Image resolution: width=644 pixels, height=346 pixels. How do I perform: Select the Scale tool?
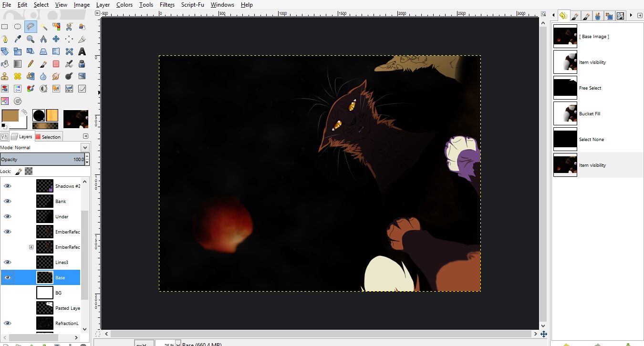point(18,51)
